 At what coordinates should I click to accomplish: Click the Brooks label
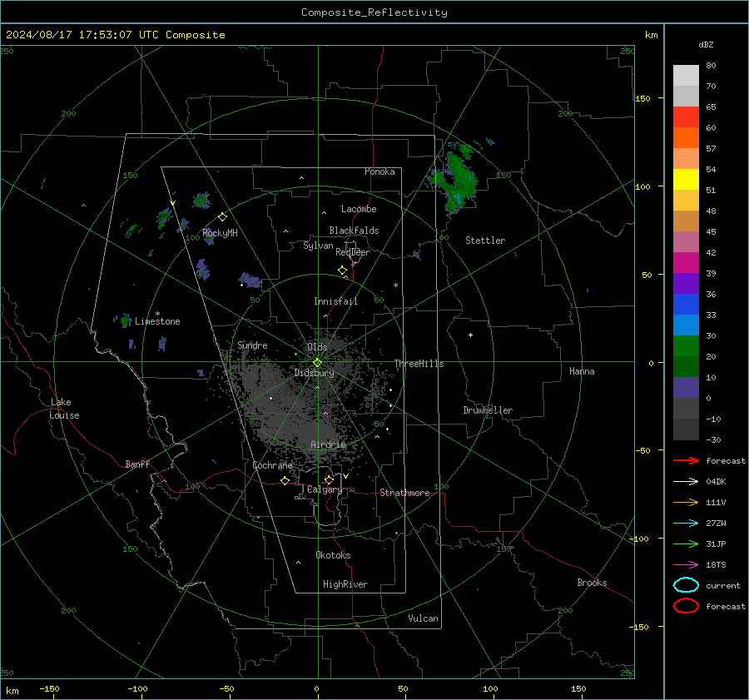(x=592, y=583)
